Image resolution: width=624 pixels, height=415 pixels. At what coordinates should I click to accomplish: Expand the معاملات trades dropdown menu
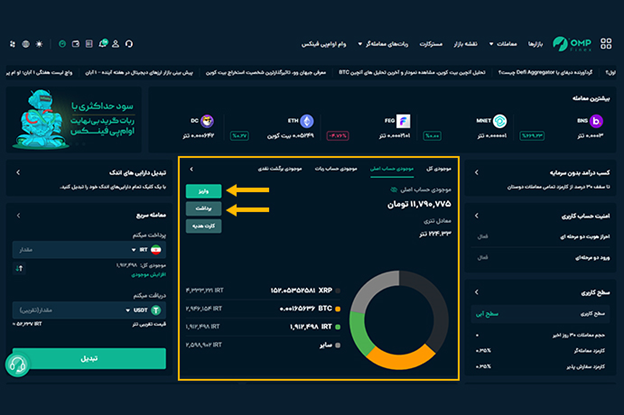pos(503,44)
